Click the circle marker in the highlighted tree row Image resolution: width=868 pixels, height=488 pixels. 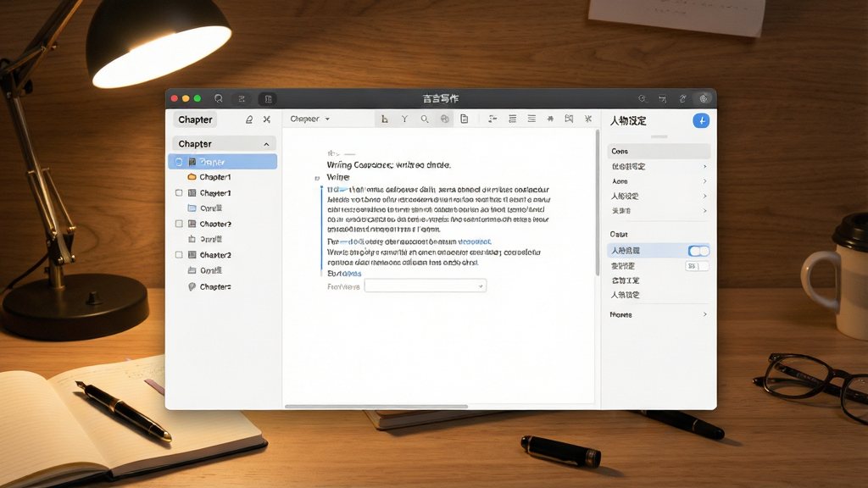(179, 162)
